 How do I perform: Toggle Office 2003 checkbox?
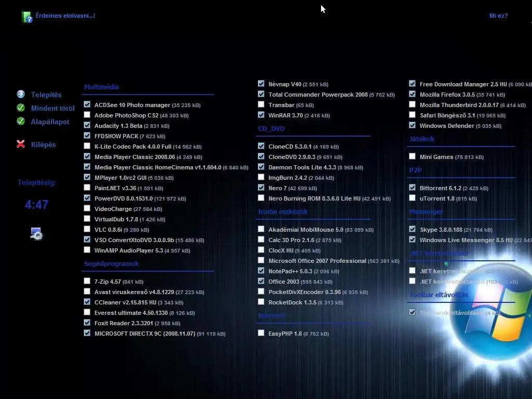pos(261,281)
